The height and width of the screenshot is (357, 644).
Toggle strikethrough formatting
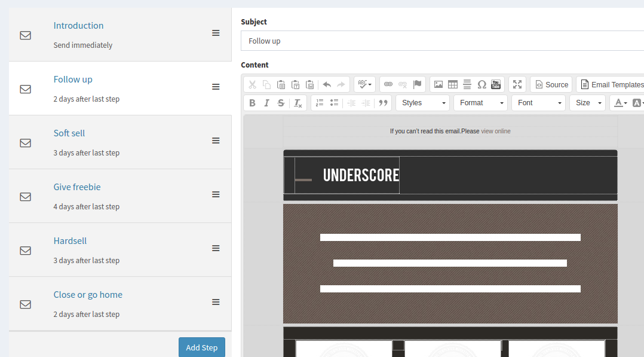coord(281,103)
